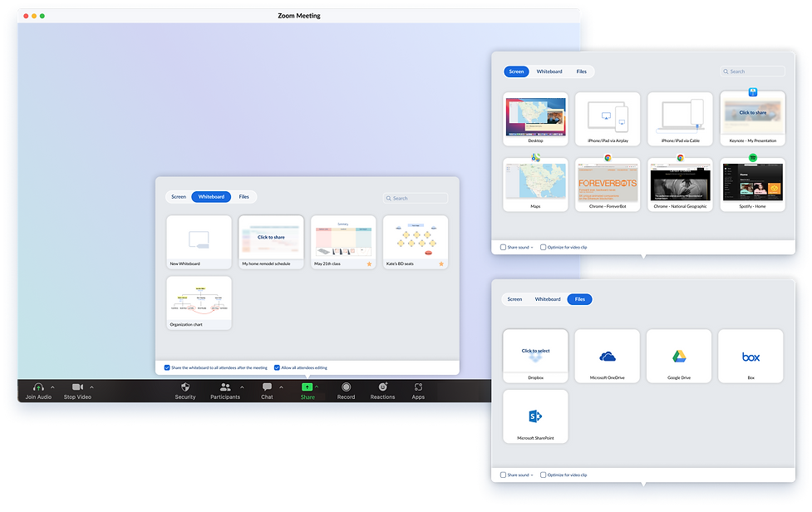
Task: Select Google Drive as file source
Action: (x=679, y=356)
